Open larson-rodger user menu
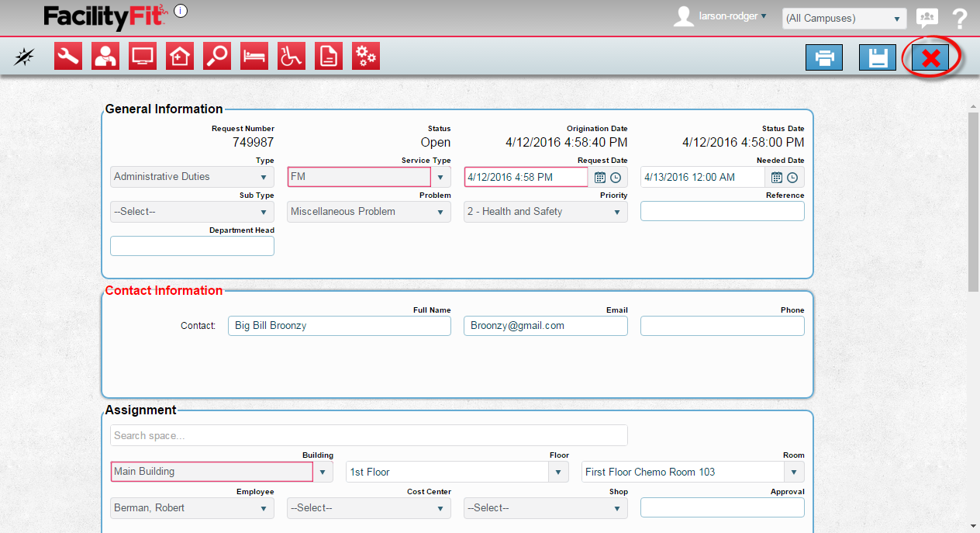 pos(732,16)
